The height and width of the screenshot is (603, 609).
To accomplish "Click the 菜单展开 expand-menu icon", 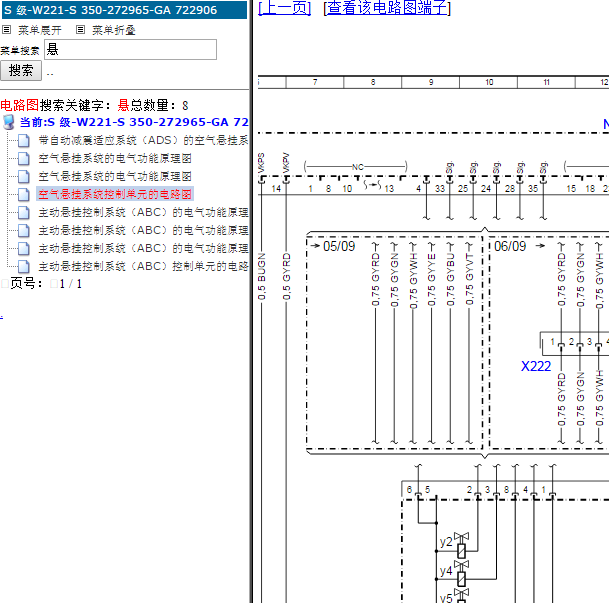I will tap(7, 30).
